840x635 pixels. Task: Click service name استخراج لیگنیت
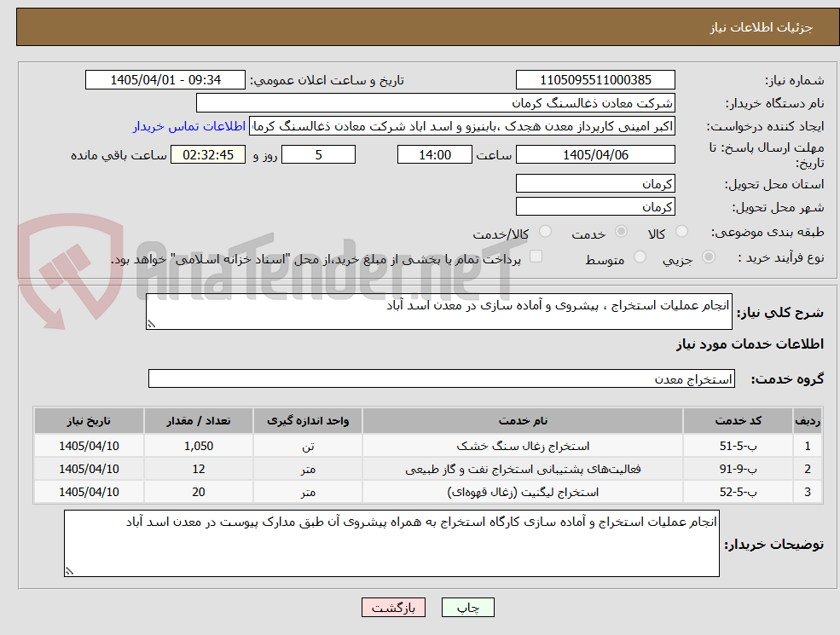522,492
